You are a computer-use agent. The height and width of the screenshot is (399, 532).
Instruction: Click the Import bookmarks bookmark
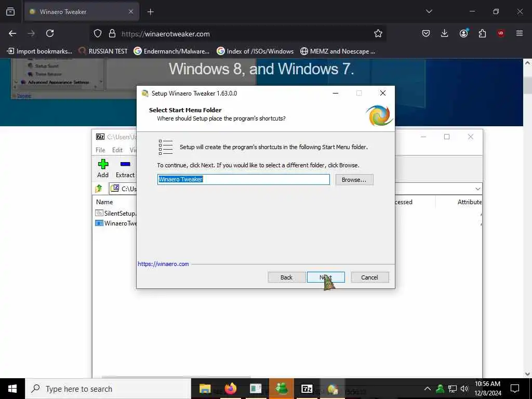(x=39, y=51)
